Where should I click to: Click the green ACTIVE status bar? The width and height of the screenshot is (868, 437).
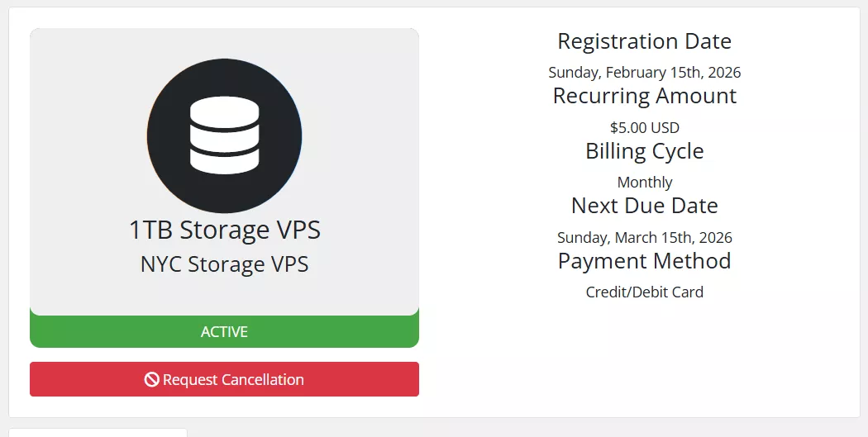point(224,332)
